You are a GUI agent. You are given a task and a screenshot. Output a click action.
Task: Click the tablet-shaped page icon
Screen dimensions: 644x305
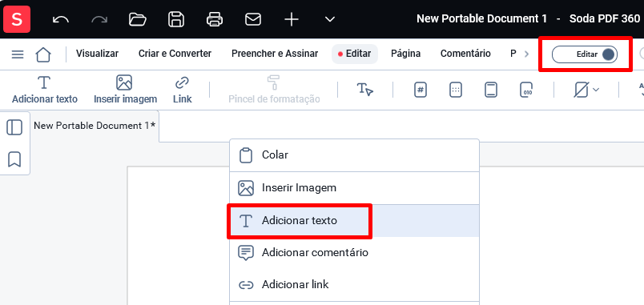pyautogui.click(x=491, y=90)
